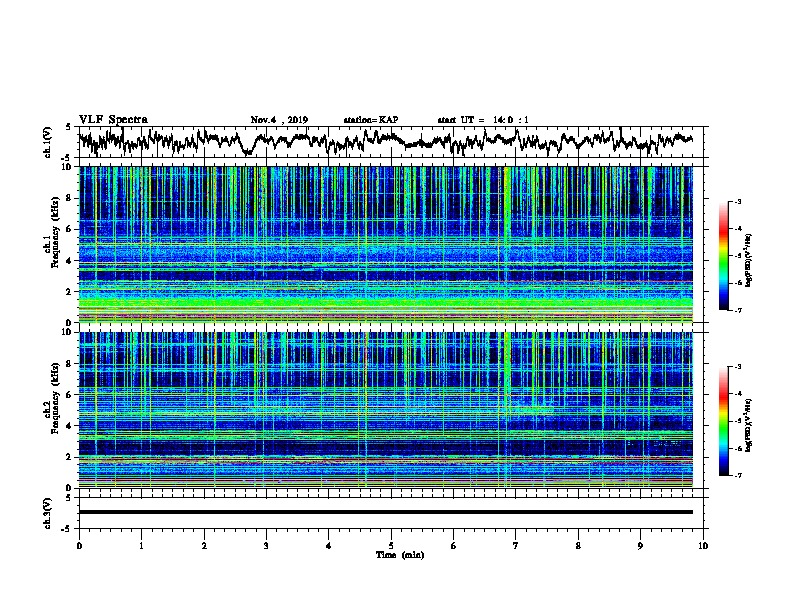
Task: Click the '-7' label on ch.1 colorbar
Action: [x=737, y=310]
